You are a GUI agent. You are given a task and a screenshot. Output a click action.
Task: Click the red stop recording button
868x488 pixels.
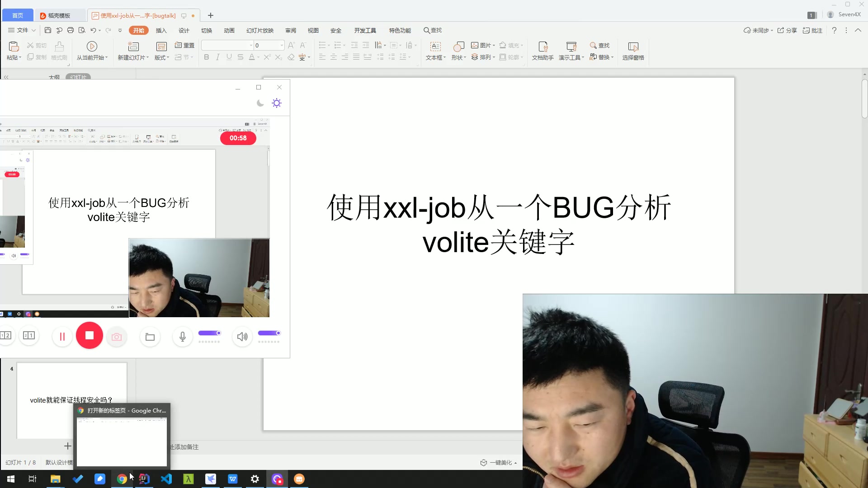(x=89, y=336)
